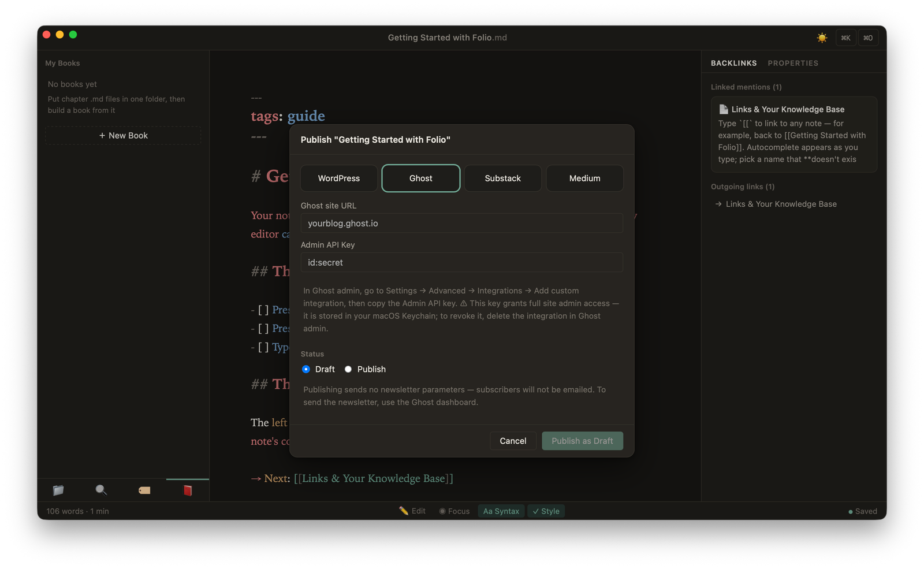The width and height of the screenshot is (924, 569).
Task: Switch to the Properties tab
Action: (793, 63)
